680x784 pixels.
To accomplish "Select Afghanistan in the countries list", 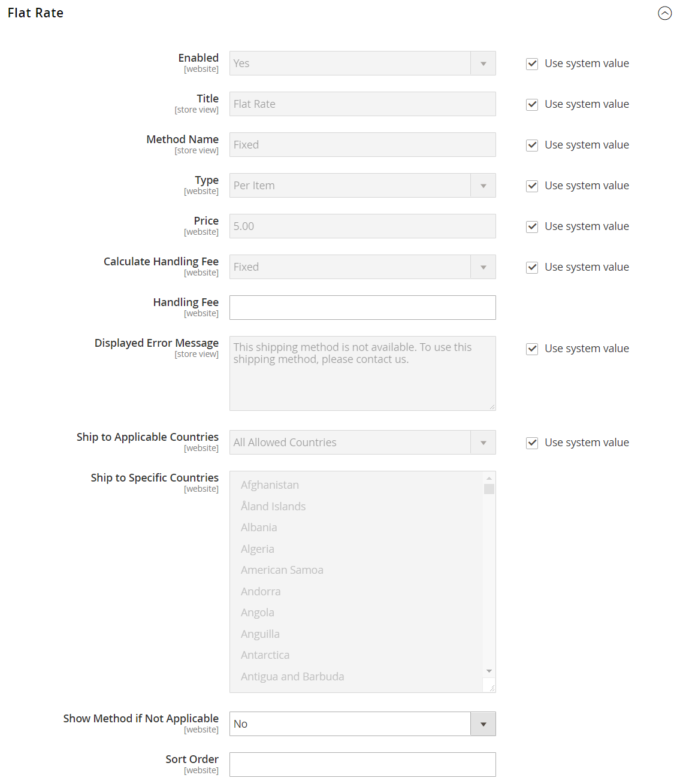I will (270, 485).
